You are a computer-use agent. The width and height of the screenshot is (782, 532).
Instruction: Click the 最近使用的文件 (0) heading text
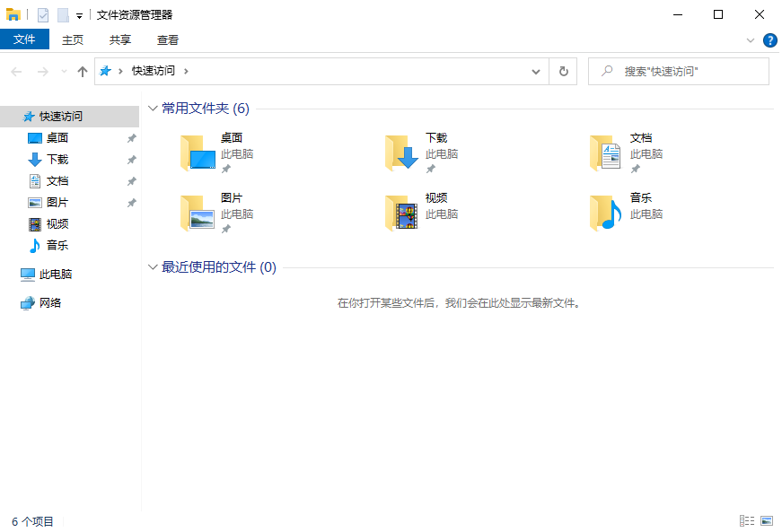tap(218, 267)
